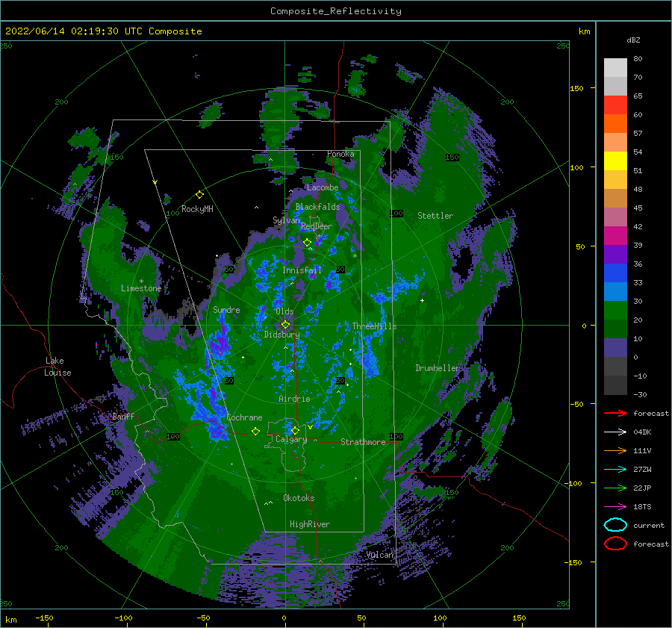Click the yellow diamond marker near RockyMH

[199, 195]
